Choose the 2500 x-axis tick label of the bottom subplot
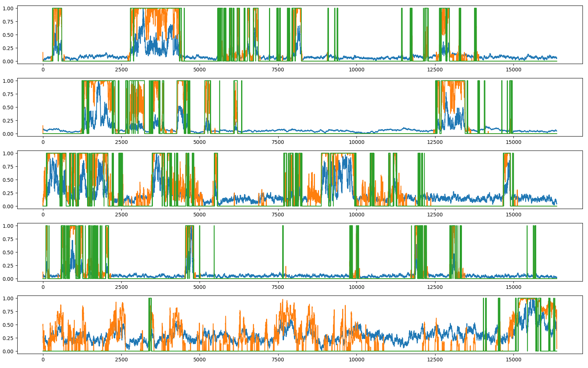 click(121, 360)
